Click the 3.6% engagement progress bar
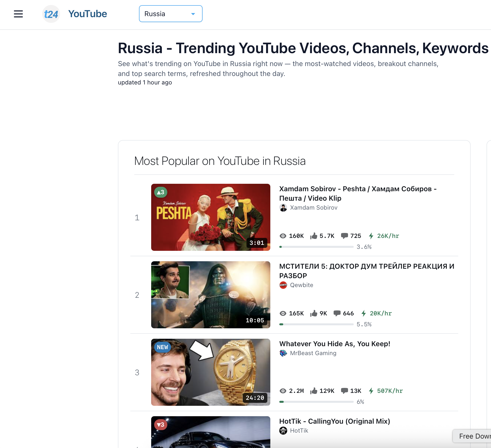 (x=316, y=247)
